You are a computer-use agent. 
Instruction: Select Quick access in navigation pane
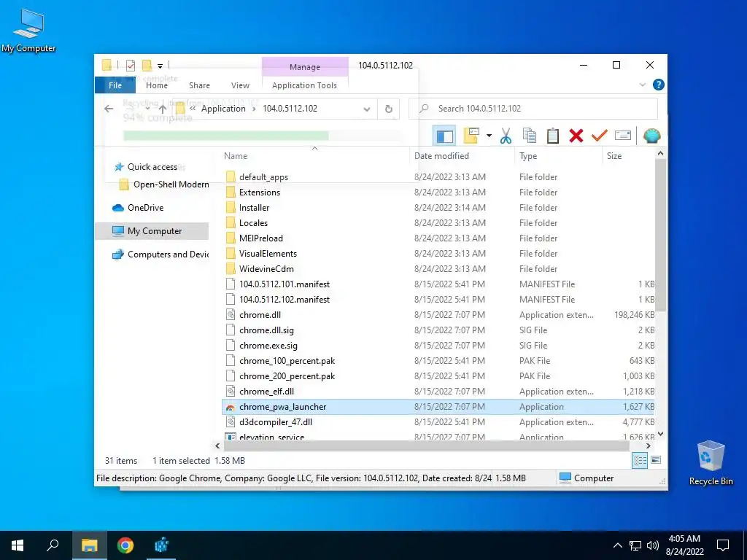[x=152, y=167]
